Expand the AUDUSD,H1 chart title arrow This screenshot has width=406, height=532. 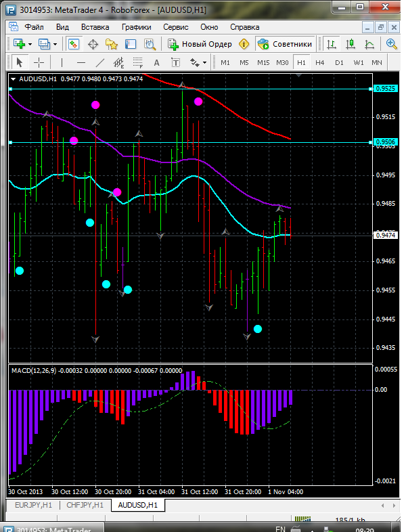click(14, 79)
